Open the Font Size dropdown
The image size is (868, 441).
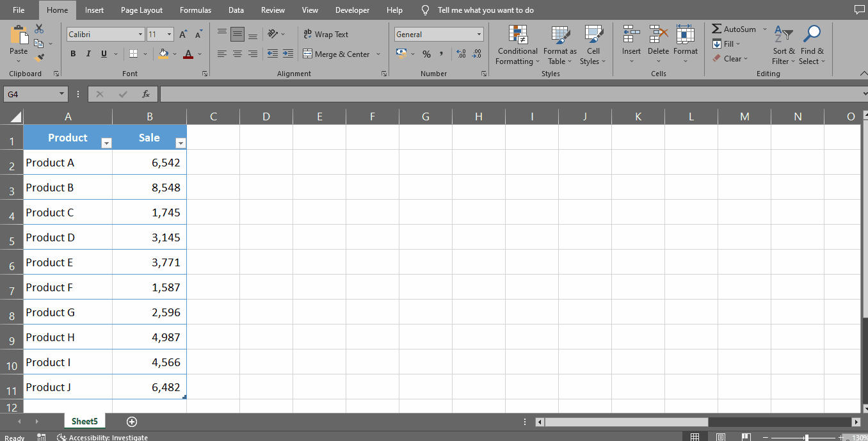[170, 33]
